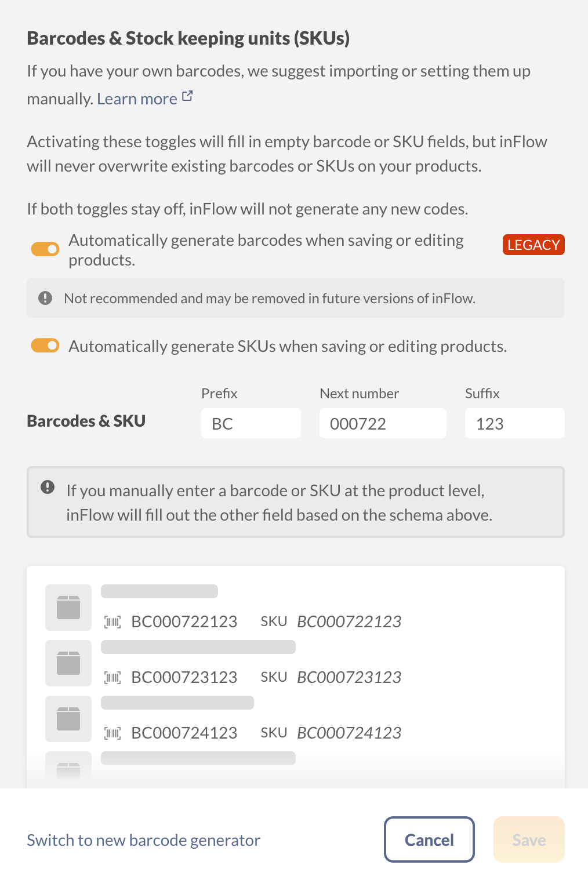This screenshot has height=887, width=588.
Task: Click the product box icon of the second list item
Action: coord(68,663)
